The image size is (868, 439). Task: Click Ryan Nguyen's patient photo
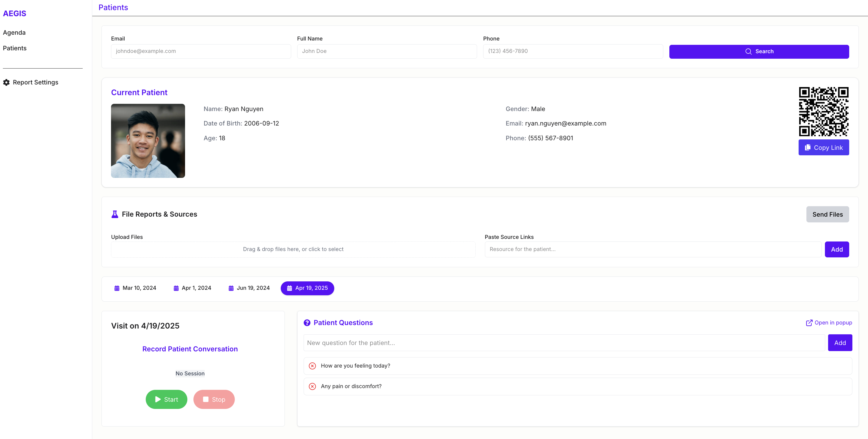pos(148,141)
